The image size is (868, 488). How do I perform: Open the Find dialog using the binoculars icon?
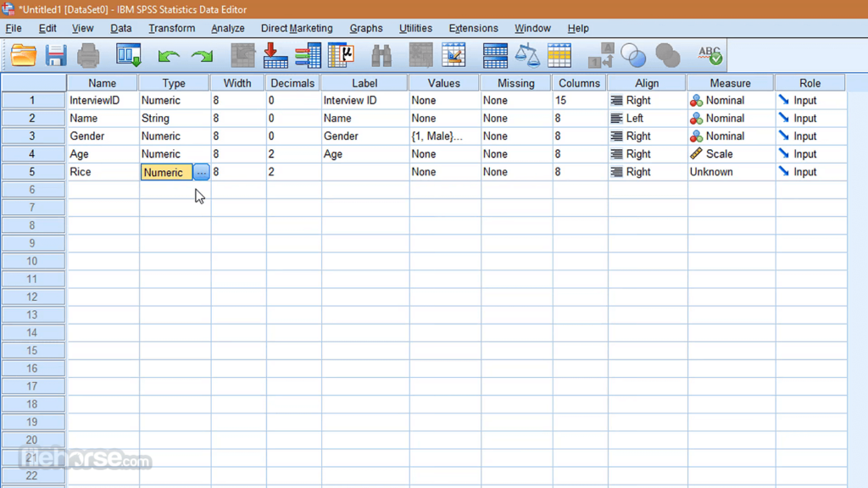381,55
